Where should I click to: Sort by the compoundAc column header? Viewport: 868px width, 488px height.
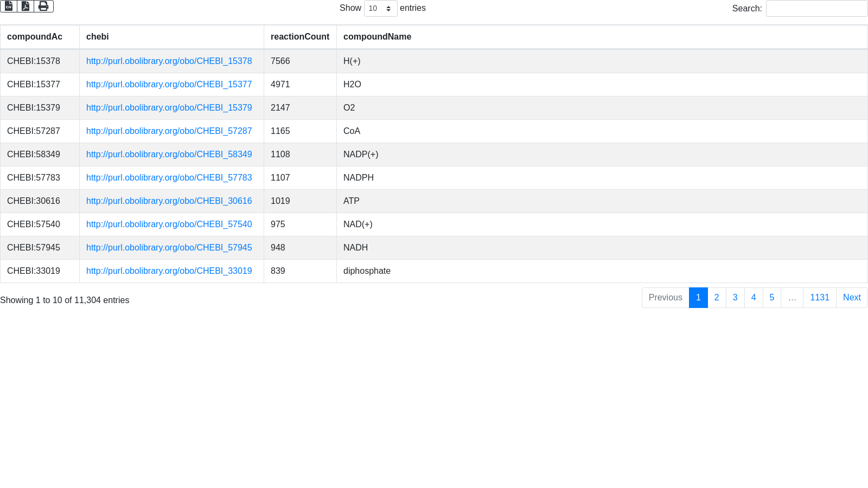point(35,37)
